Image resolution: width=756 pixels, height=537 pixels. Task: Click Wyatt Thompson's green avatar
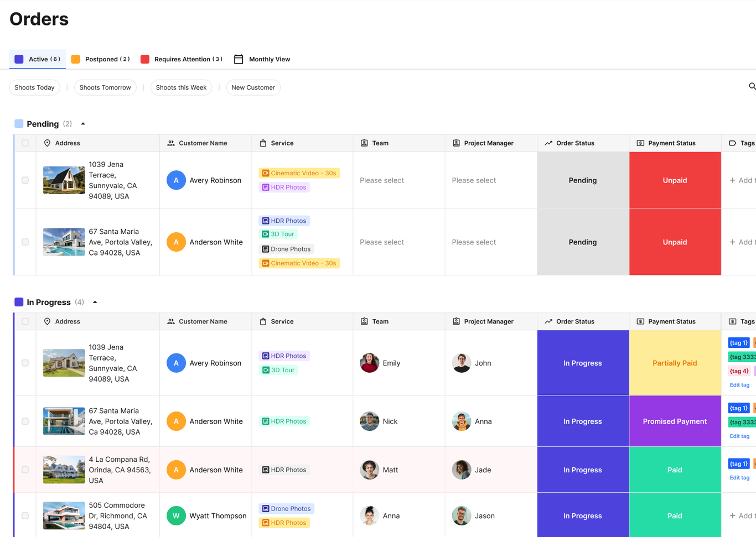176,516
